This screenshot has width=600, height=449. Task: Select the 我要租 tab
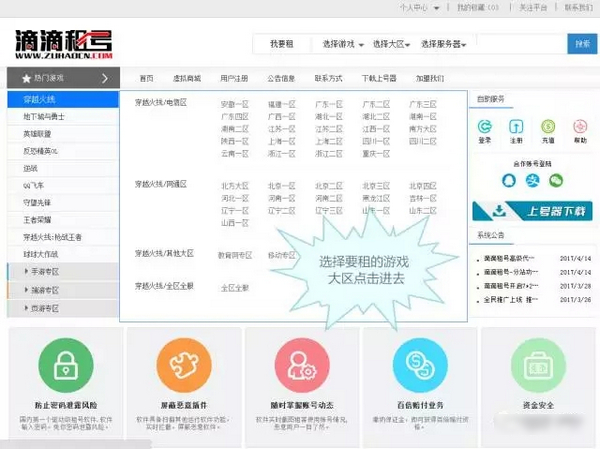[x=282, y=44]
